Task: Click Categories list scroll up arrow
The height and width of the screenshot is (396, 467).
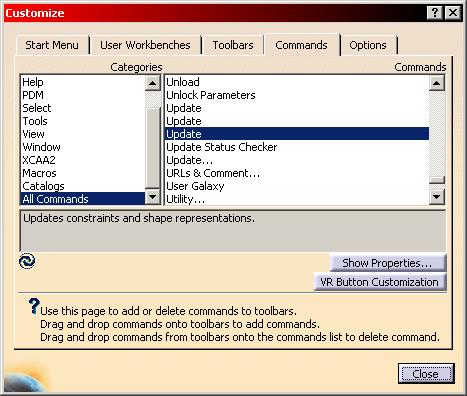Action: click(153, 83)
